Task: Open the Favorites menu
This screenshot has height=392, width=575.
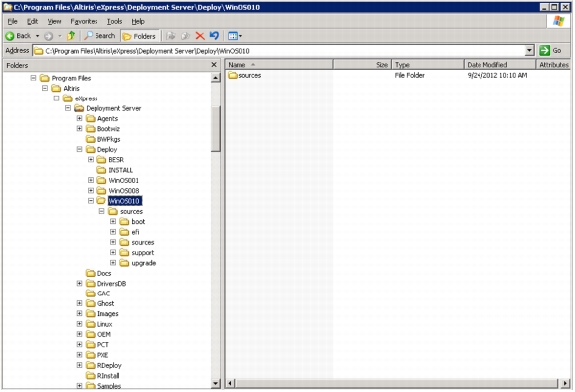Action: (84, 21)
